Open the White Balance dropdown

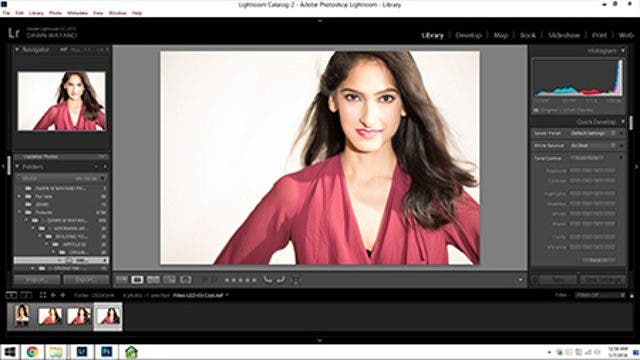[x=593, y=146]
